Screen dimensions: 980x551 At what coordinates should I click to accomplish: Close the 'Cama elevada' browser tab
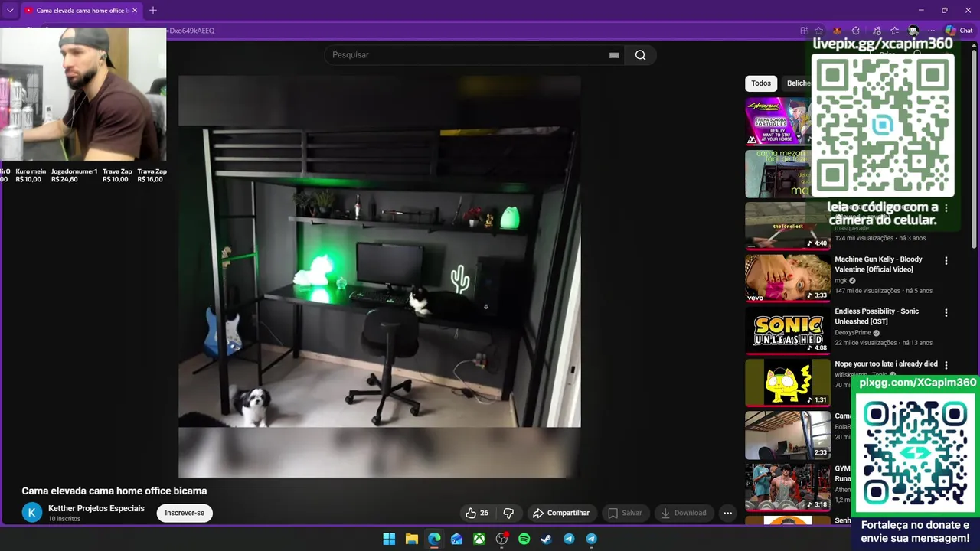click(135, 11)
